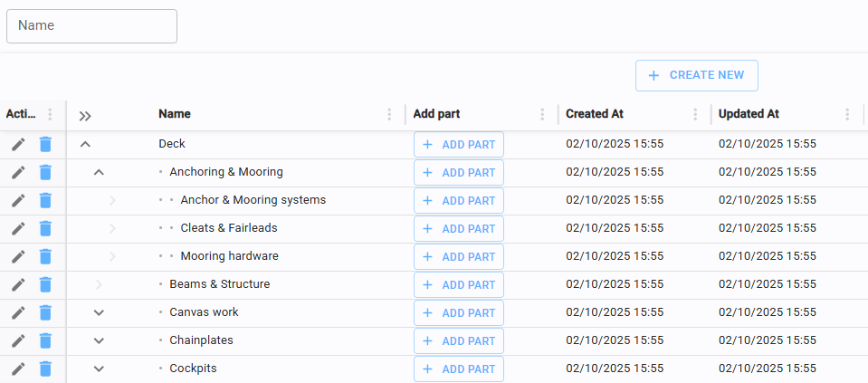868x383 pixels.
Task: Focus the Name search input field
Action: pos(91,26)
